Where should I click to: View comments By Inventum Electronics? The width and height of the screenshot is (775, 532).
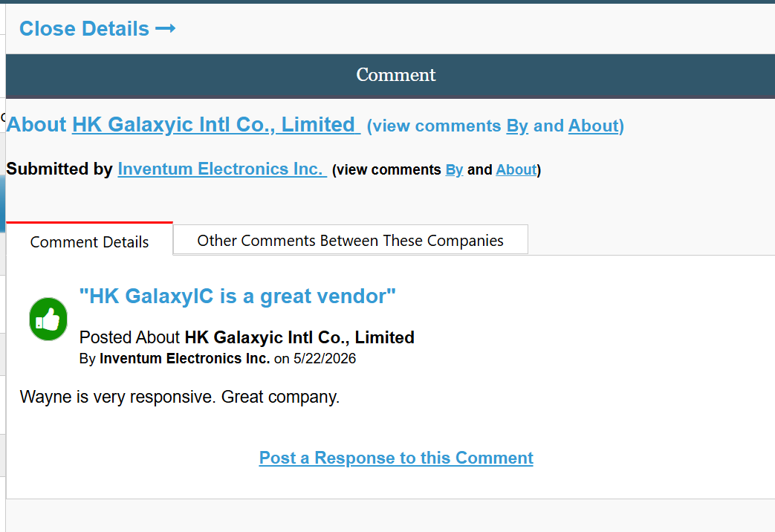click(454, 169)
